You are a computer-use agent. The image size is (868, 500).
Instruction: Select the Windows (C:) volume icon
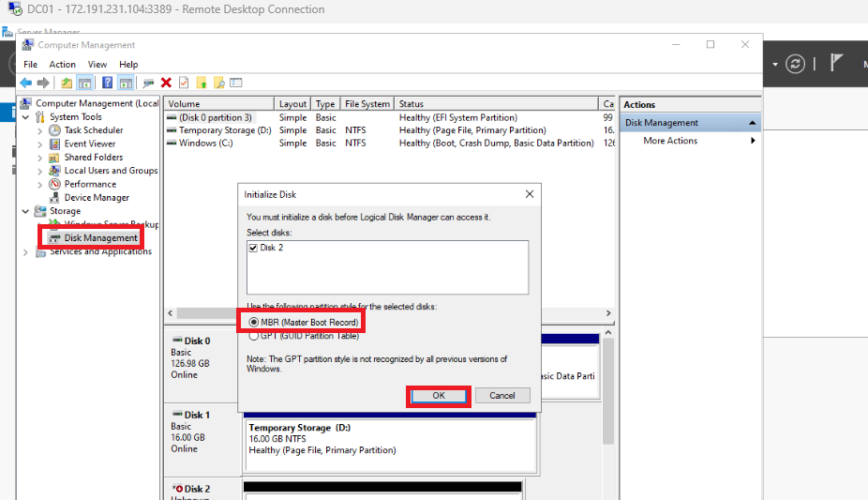pyautogui.click(x=172, y=143)
